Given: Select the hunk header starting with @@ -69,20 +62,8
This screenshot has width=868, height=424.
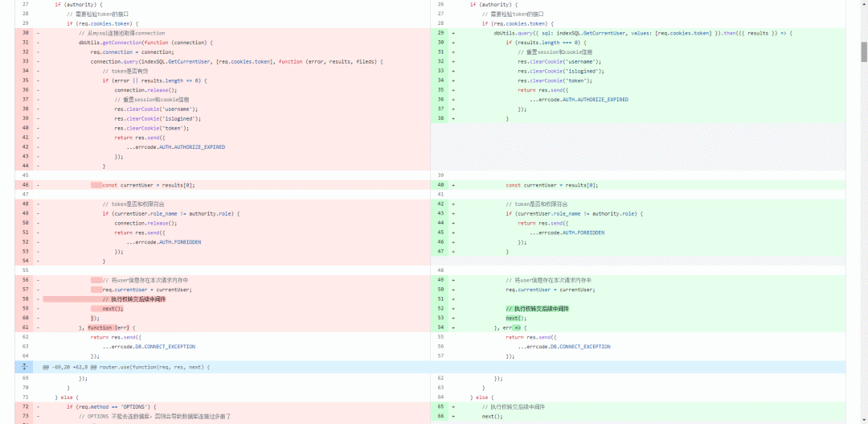Looking at the screenshot, I should point(126,367).
